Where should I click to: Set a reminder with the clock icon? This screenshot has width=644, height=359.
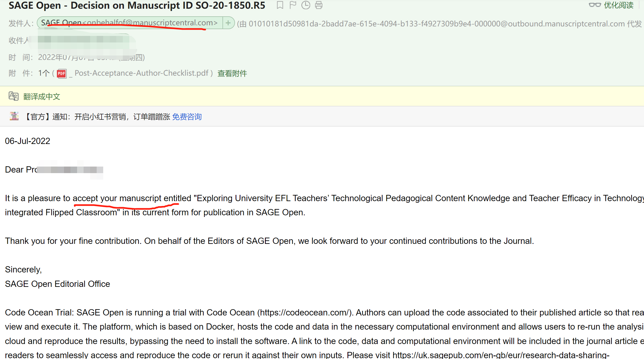[x=306, y=5]
